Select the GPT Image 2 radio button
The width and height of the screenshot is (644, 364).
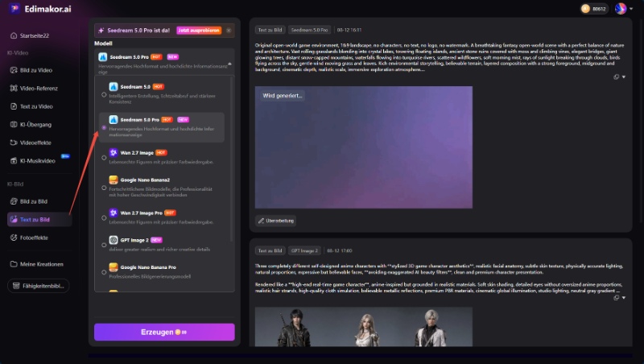tap(104, 245)
